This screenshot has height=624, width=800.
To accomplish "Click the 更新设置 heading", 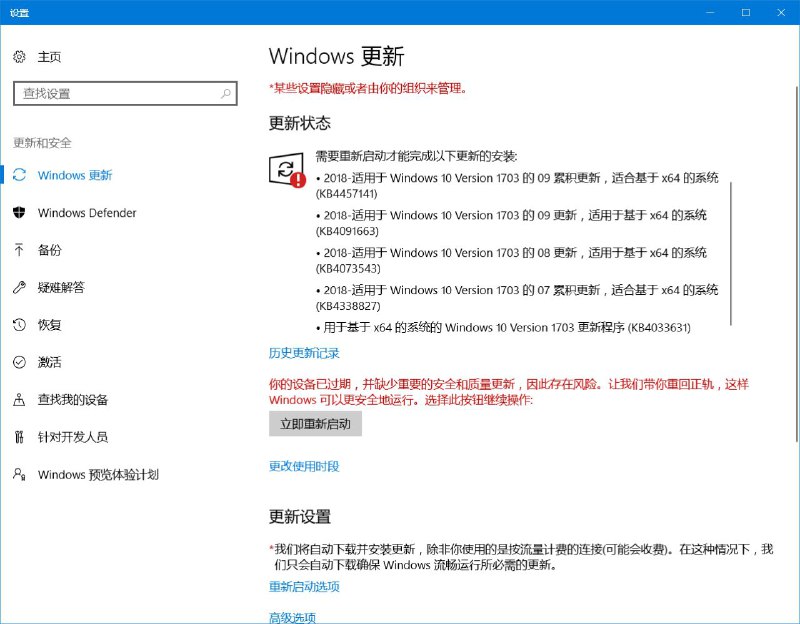I will [x=300, y=516].
